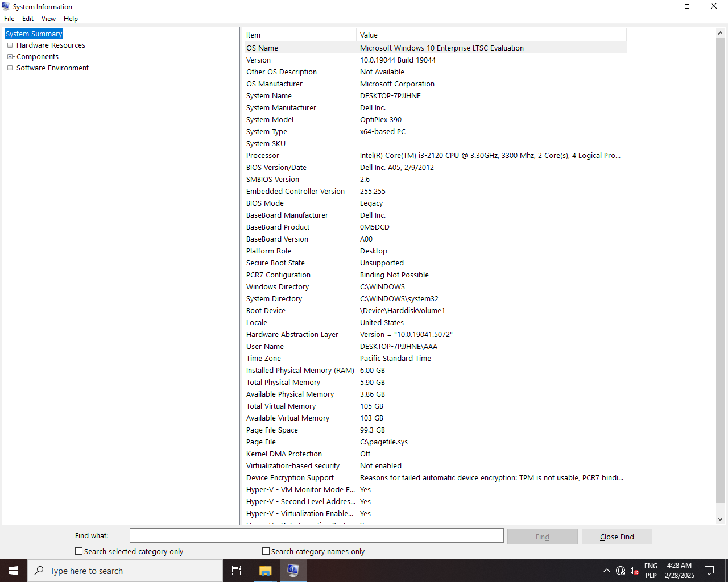Open the notification center icon
Viewport: 728px width, 582px height.
click(709, 571)
